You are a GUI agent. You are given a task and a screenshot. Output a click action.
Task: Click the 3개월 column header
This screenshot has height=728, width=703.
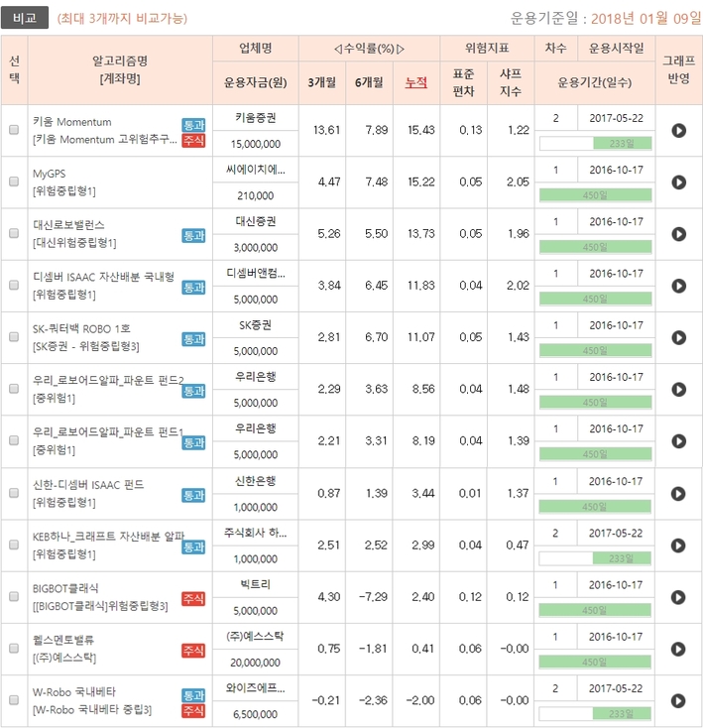321,82
